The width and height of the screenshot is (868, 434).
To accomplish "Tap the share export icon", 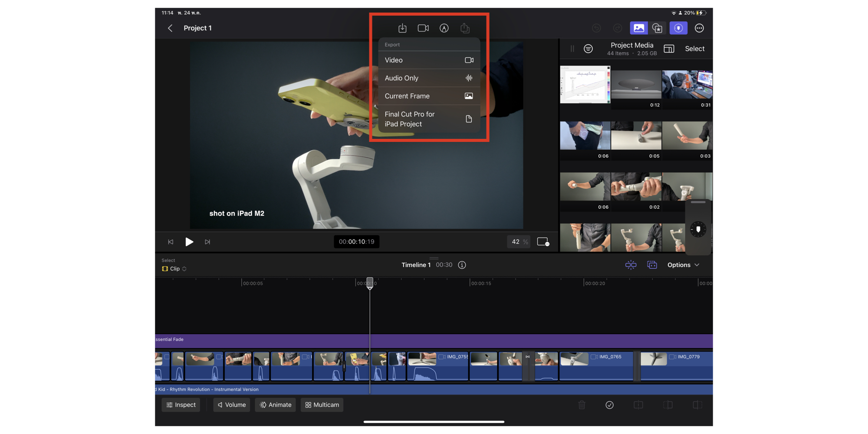I will (465, 28).
